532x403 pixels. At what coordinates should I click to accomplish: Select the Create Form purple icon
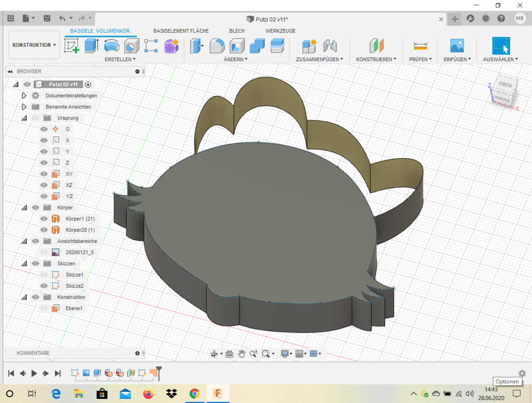tap(172, 46)
